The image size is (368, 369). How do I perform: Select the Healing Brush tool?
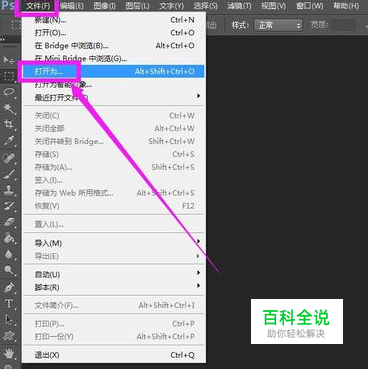[9, 157]
